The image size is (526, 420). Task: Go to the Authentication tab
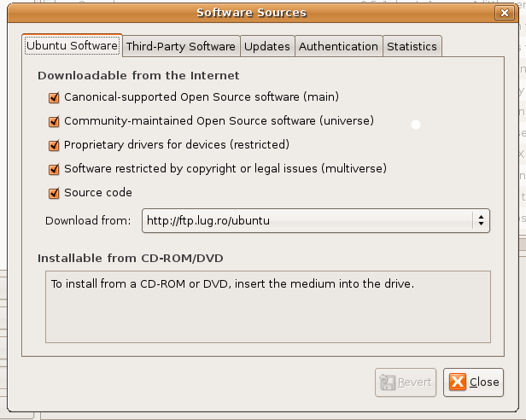(338, 46)
